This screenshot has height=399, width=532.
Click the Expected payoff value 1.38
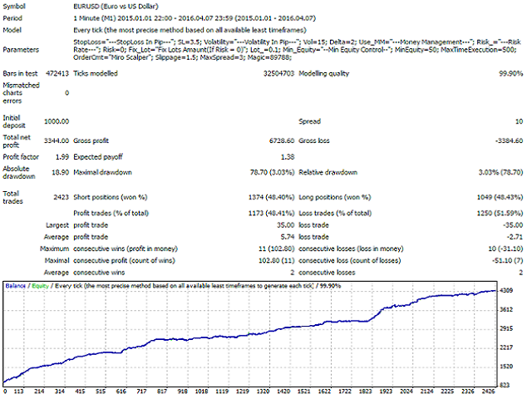coord(288,157)
